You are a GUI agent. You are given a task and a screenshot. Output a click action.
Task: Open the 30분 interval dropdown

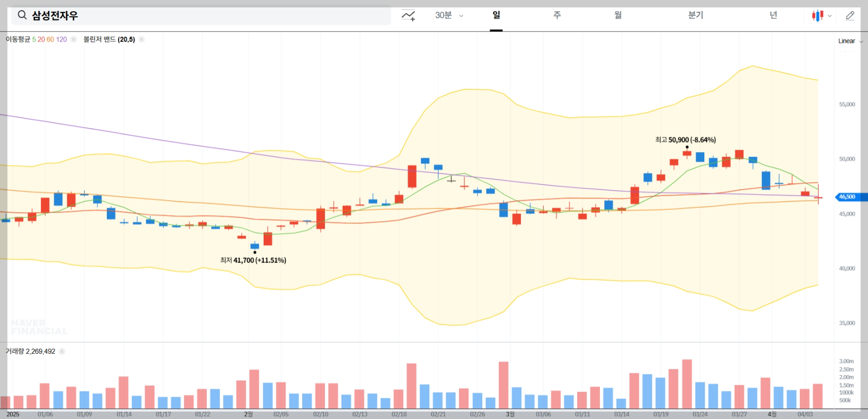pyautogui.click(x=449, y=15)
